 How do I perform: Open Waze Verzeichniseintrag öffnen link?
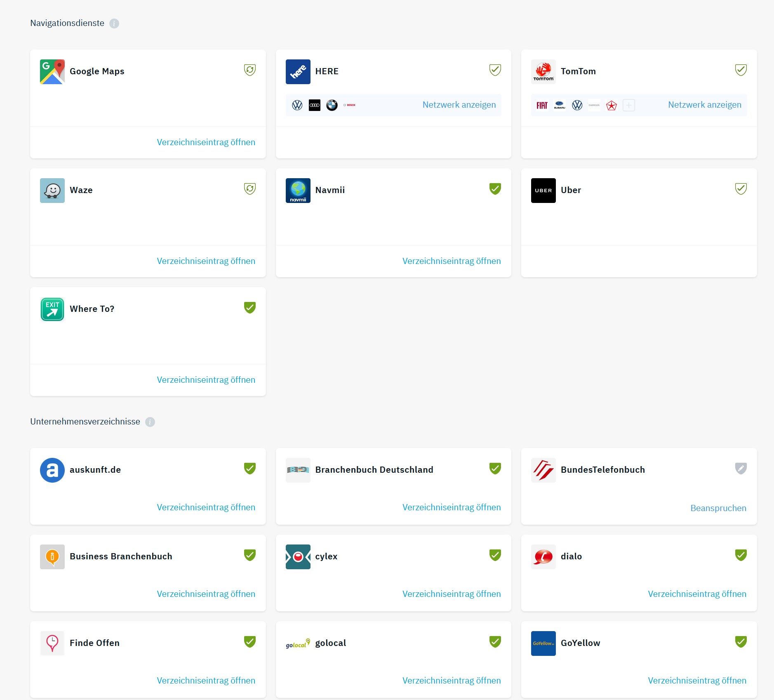coord(206,261)
